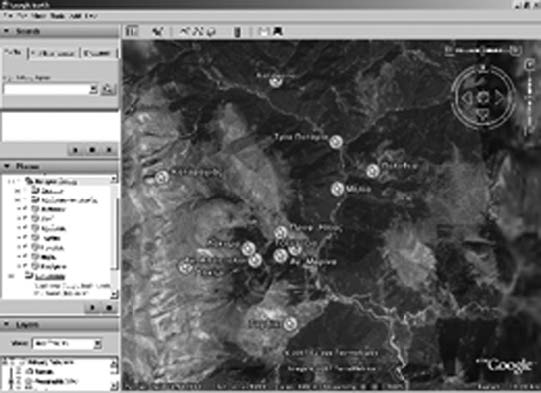Image resolution: width=541 pixels, height=393 pixels.
Task: Click the Email view envelope icon
Action: pos(264,31)
